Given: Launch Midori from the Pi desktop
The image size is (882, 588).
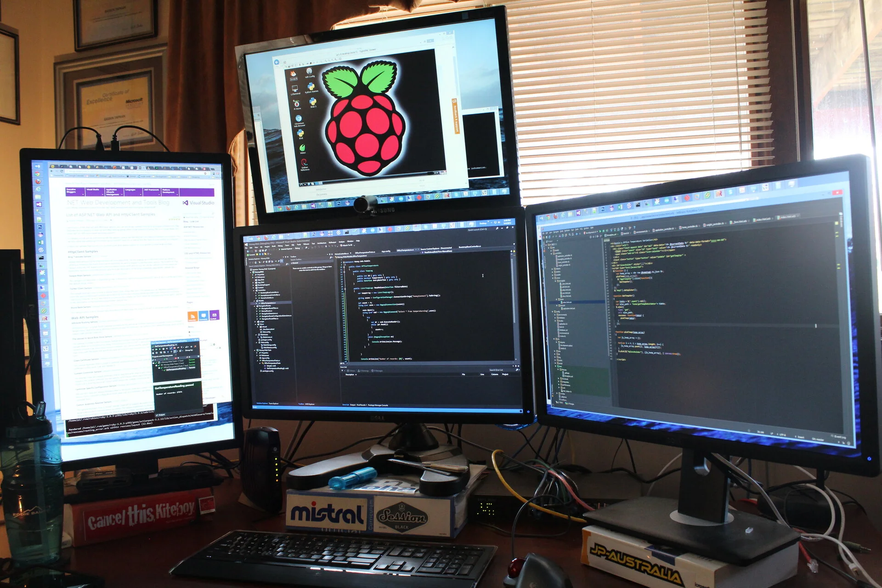Looking at the screenshot, I should (x=302, y=148).
